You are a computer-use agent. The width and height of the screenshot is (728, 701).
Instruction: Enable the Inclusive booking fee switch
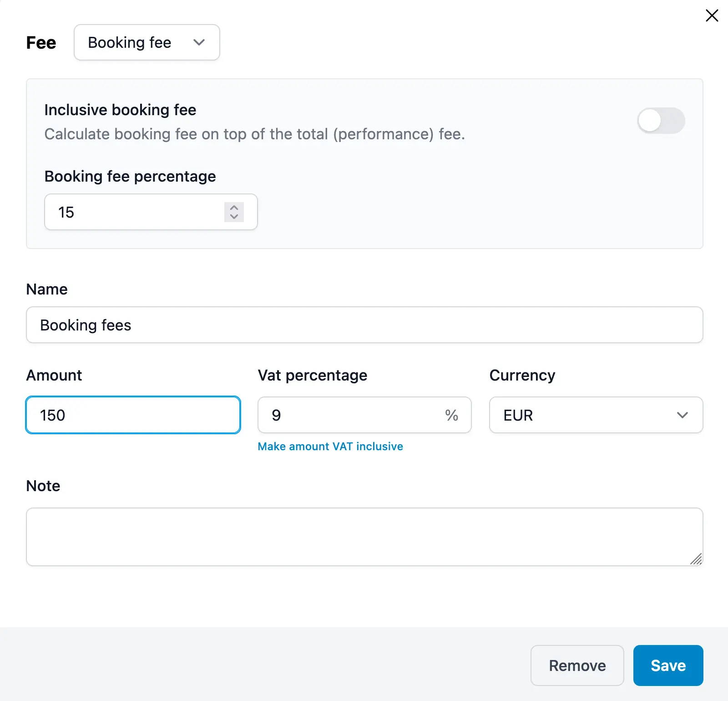coord(661,121)
